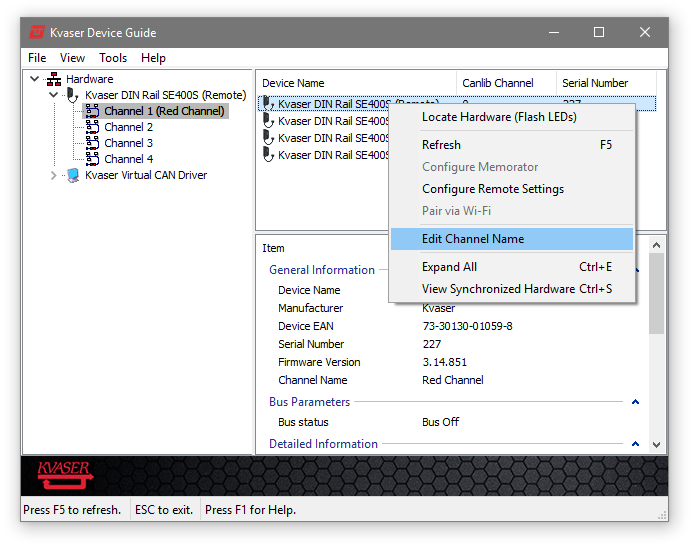Click the Canlib Channel column header
The image size is (697, 554).
(x=506, y=83)
